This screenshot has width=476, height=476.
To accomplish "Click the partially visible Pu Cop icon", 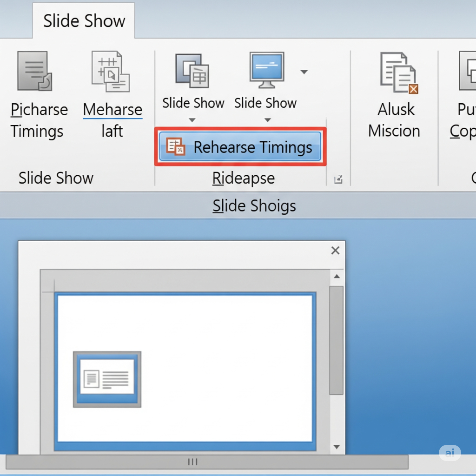I will [x=468, y=71].
